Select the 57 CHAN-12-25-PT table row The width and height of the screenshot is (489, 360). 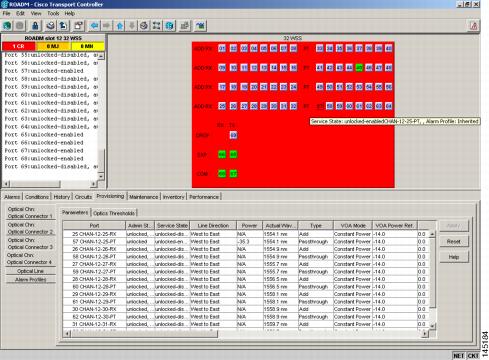(x=246, y=241)
